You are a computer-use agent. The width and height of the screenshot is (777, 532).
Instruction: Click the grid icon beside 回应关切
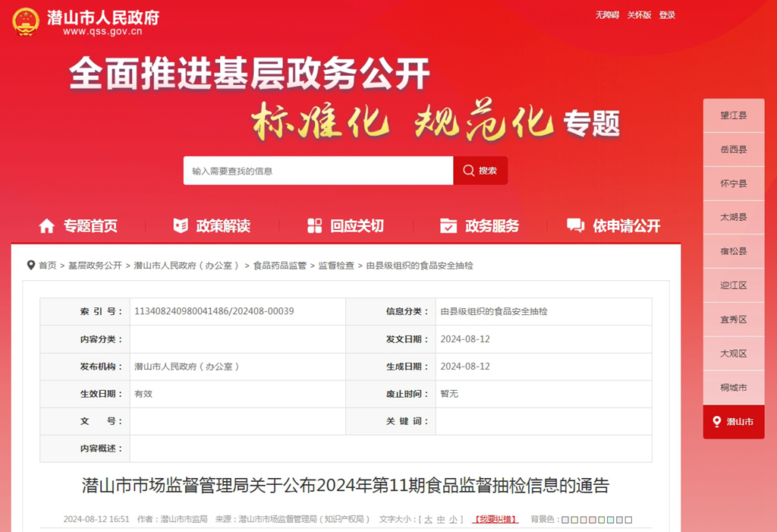pos(315,225)
